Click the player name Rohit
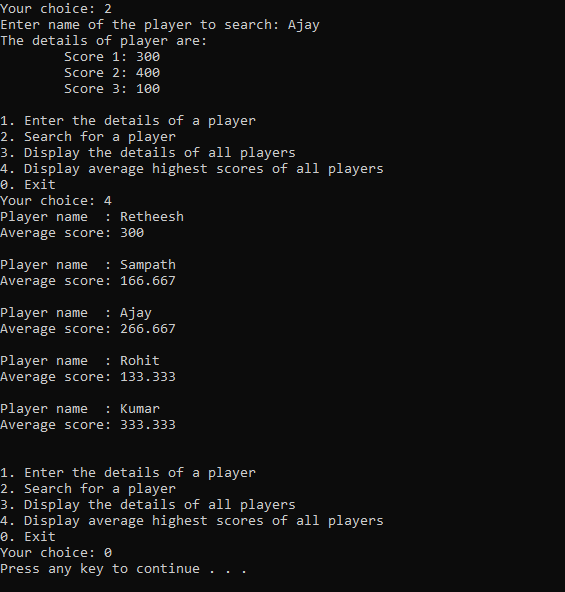This screenshot has height=592, width=565. point(140,361)
